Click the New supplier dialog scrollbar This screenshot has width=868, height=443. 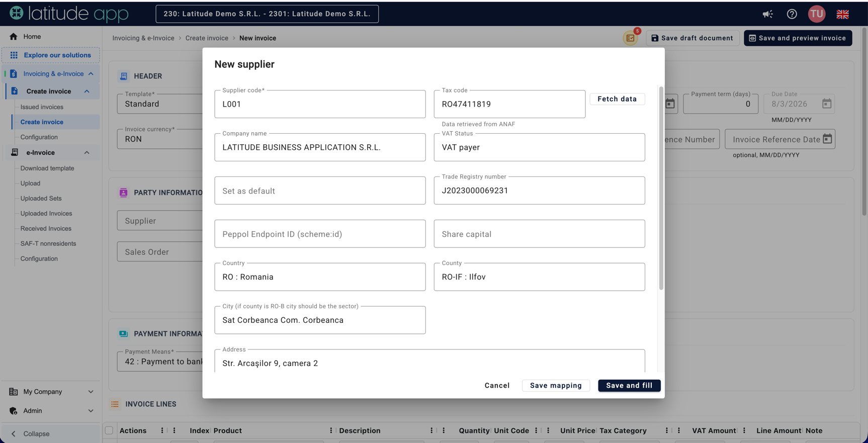661,188
